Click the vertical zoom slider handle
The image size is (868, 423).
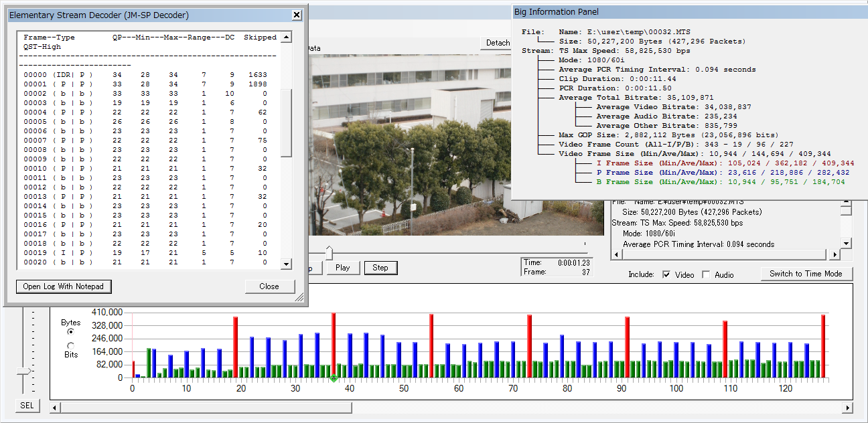tap(24, 371)
